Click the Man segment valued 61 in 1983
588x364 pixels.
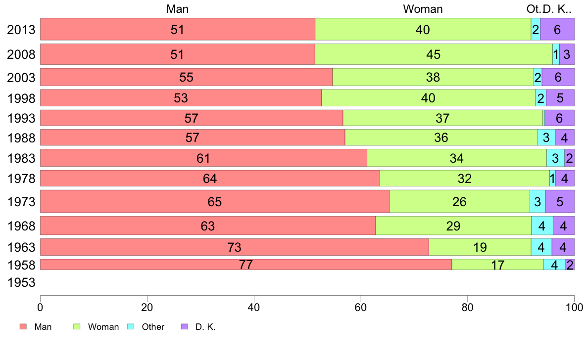click(x=203, y=158)
